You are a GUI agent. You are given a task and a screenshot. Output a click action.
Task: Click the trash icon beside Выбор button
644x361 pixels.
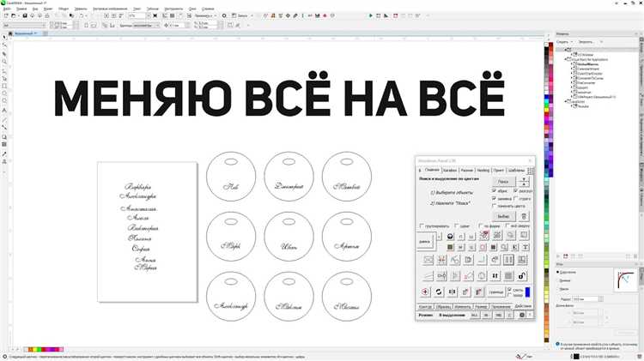coord(524,217)
